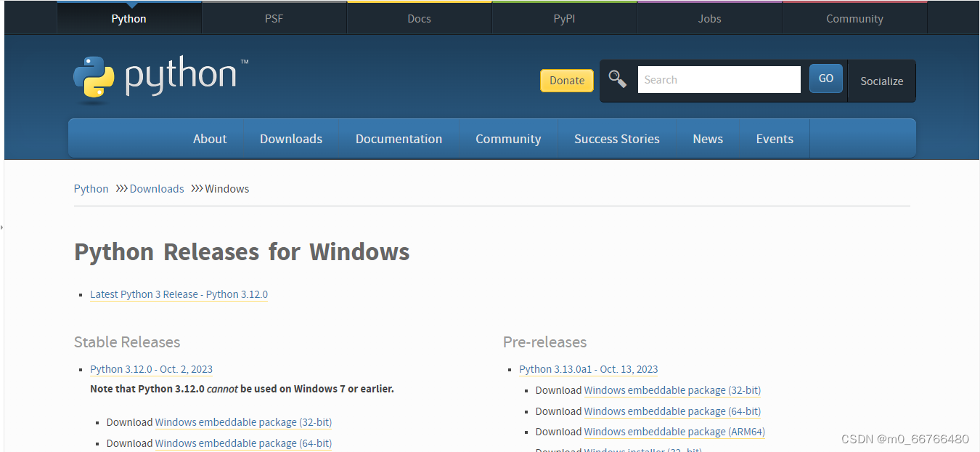Open Latest Python 3 Release - Python 3.12.0
This screenshot has height=452, width=980.
[x=179, y=294]
